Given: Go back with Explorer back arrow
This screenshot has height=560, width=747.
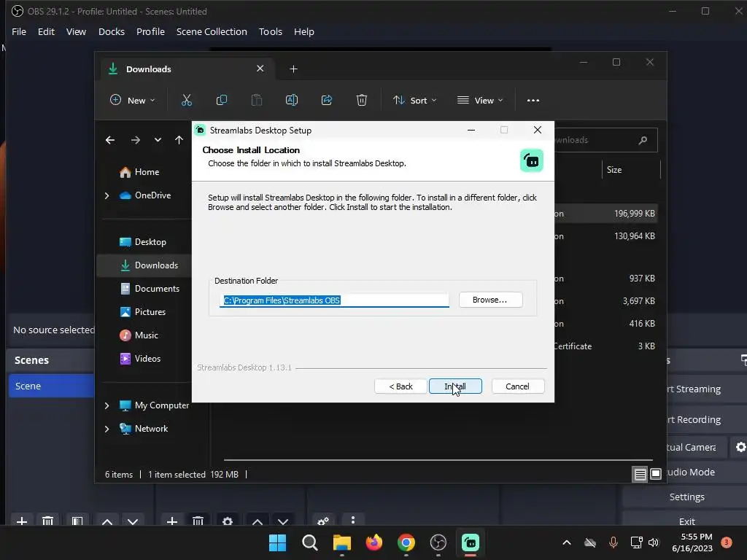Looking at the screenshot, I should point(110,140).
